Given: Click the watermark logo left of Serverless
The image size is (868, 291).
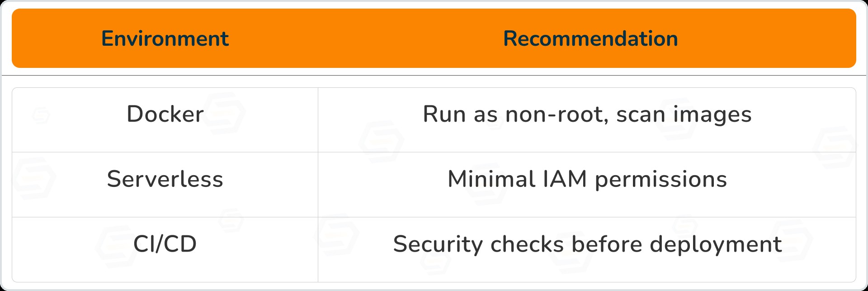Looking at the screenshot, I should [34, 179].
